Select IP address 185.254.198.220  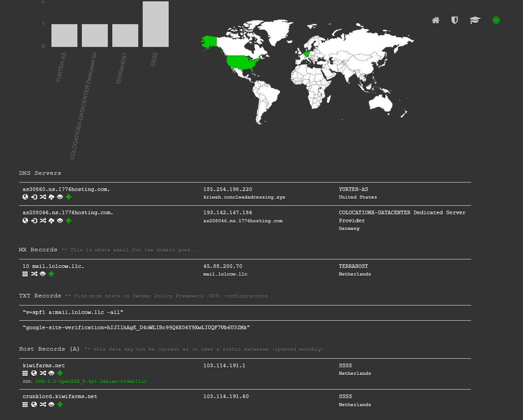tap(228, 189)
